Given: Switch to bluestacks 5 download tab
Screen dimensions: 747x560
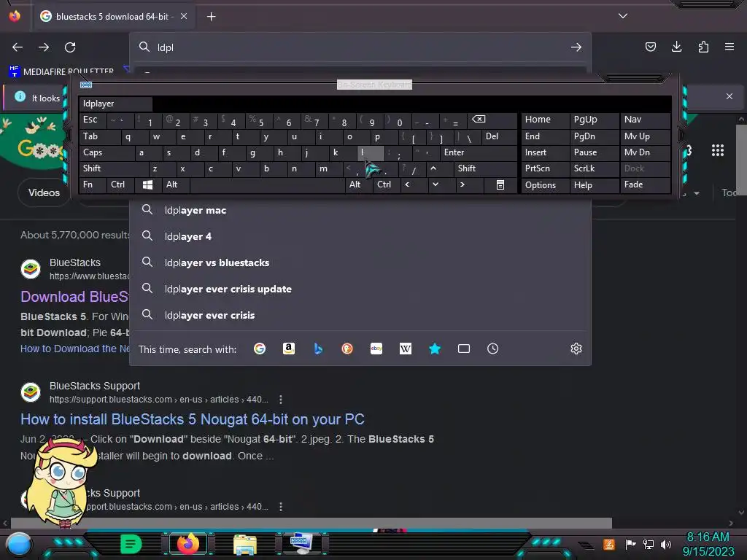Looking at the screenshot, I should click(x=113, y=17).
